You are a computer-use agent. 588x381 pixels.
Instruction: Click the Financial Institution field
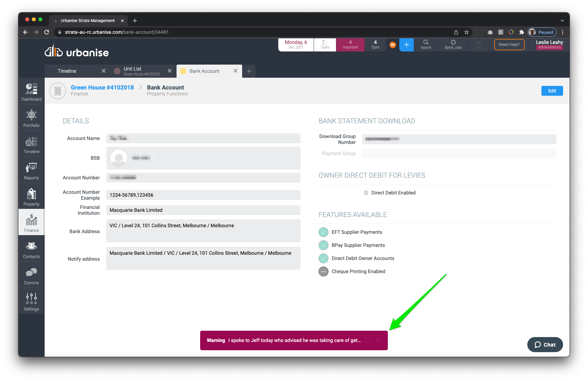pos(203,210)
